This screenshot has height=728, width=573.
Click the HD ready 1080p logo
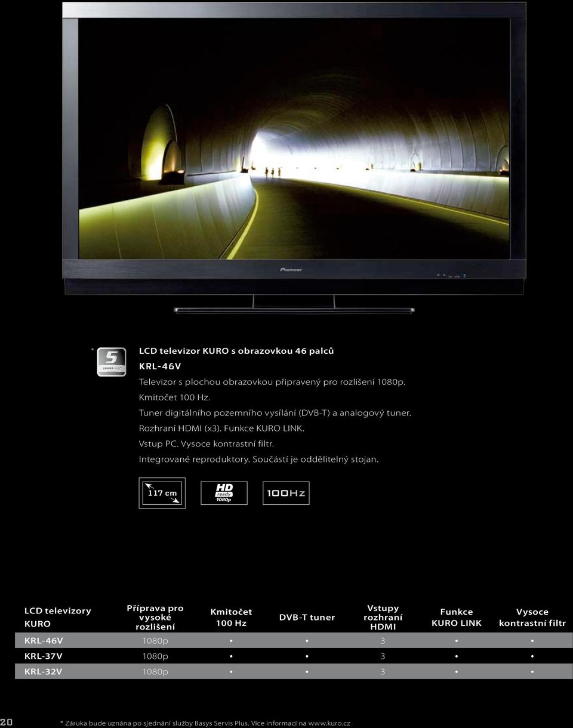(x=224, y=493)
